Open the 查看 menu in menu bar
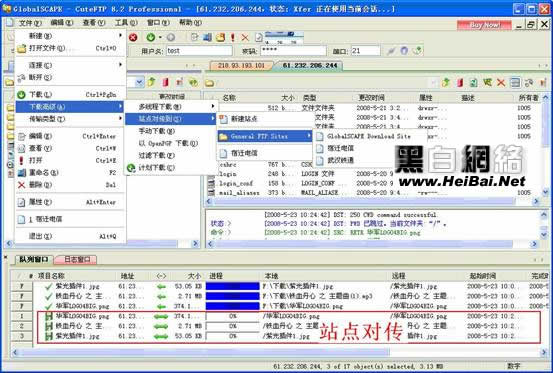The width and height of the screenshot is (553, 373). coord(94,23)
